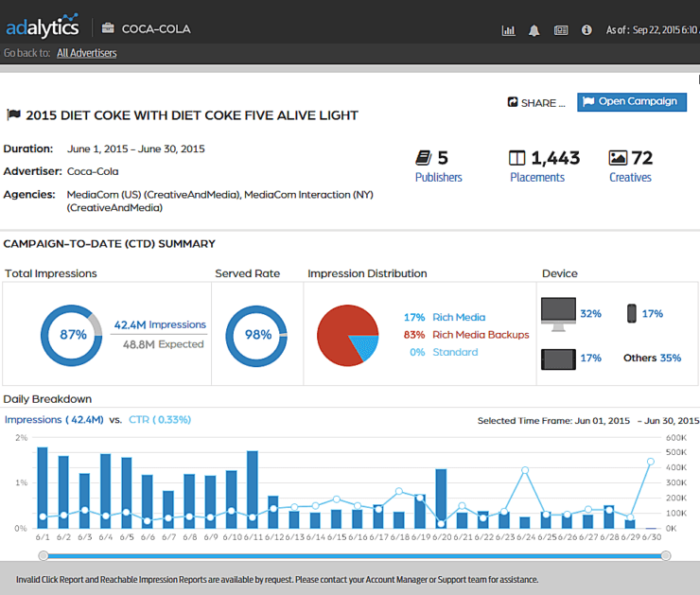This screenshot has width=700, height=595.
Task: Click the briefcase icon beside COCA-COLA
Action: 108,28
